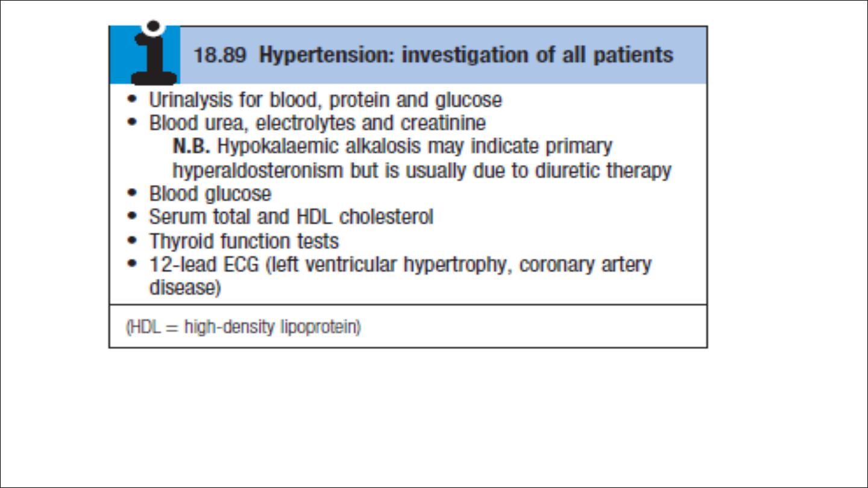Select 'Serum total and HDL cholesterol' item
Screen dimensions: 868x488
291,217
